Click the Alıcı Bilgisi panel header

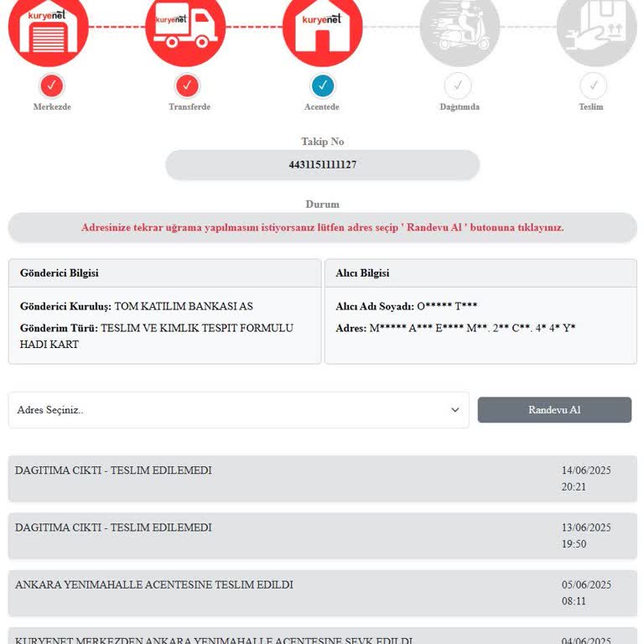[x=480, y=273]
